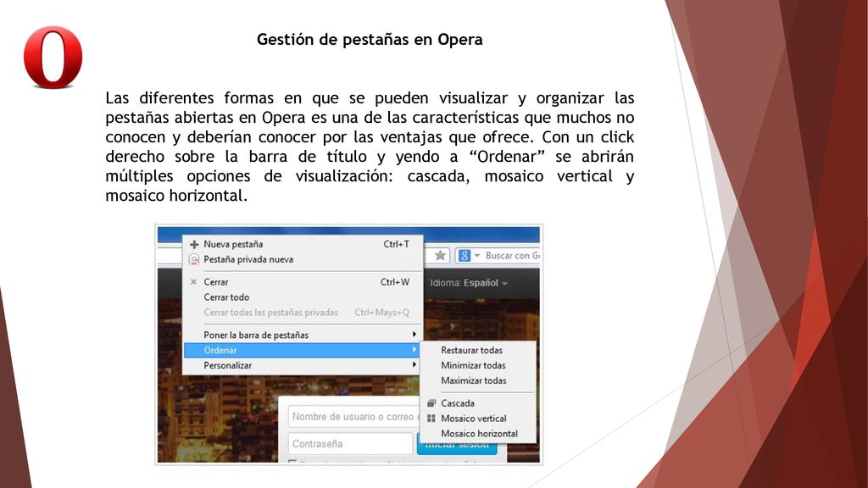Image resolution: width=868 pixels, height=488 pixels.
Task: Click the X icon beside Cerrar
Action: point(194,281)
